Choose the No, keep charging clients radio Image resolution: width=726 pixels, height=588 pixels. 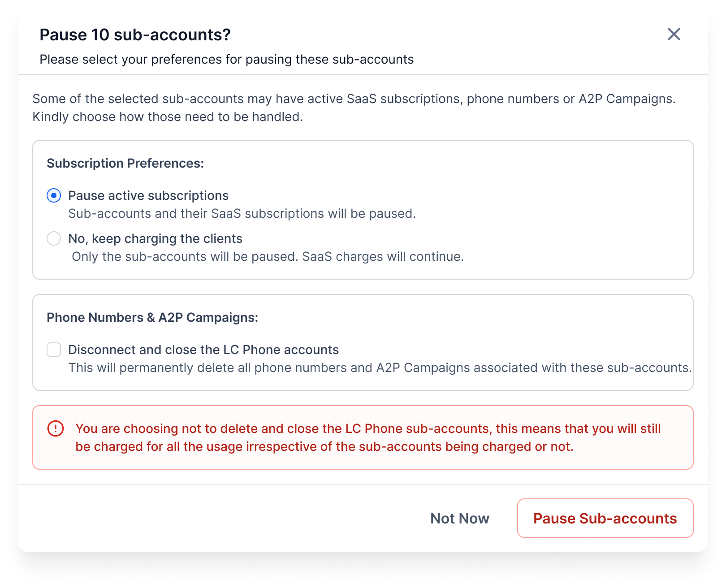coord(54,238)
